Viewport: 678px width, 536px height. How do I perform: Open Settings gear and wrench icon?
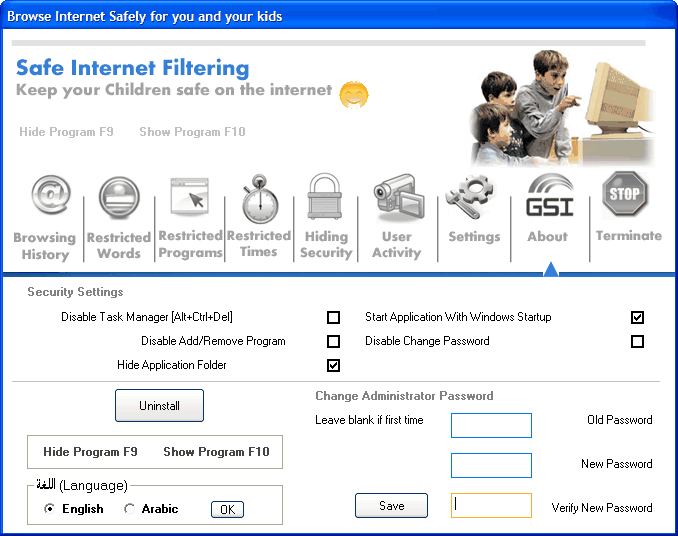470,197
